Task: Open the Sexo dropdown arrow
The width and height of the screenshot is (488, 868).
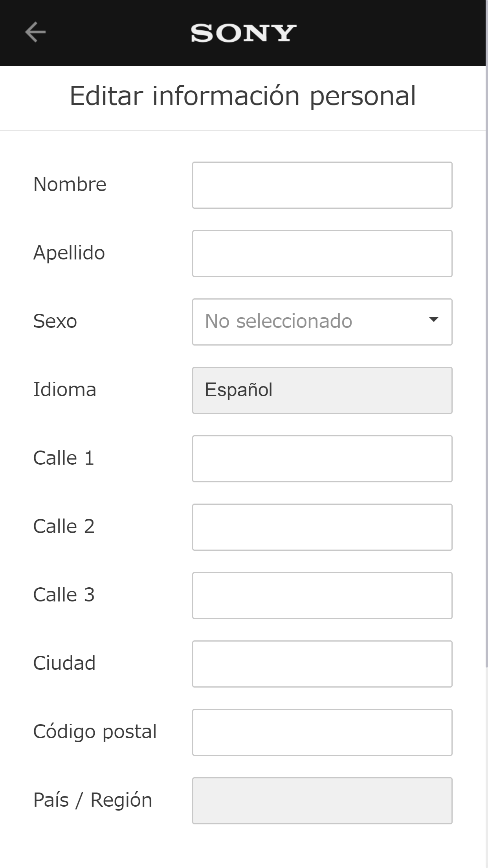Action: click(x=433, y=320)
